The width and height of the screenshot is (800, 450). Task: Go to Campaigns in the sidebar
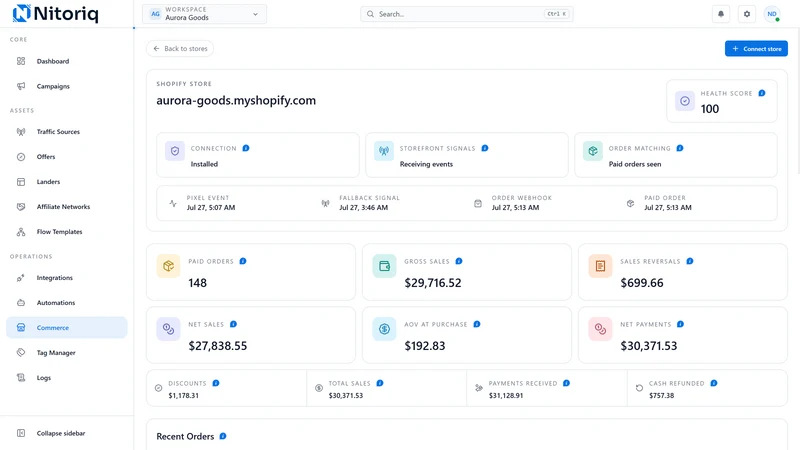tap(66, 86)
